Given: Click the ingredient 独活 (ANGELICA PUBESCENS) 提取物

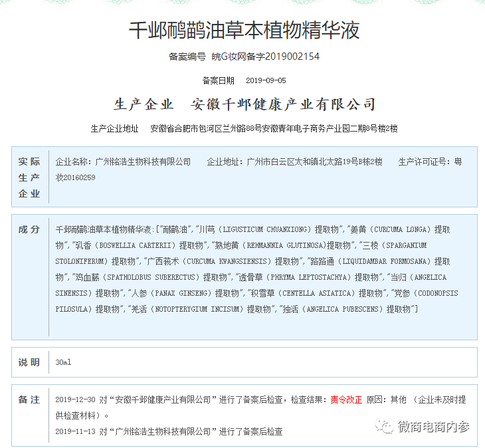Looking at the screenshot, I should point(346,309).
